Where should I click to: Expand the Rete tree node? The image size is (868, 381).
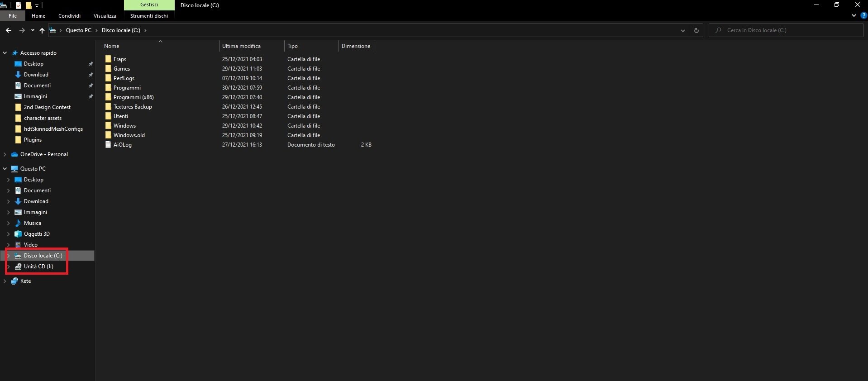5,281
